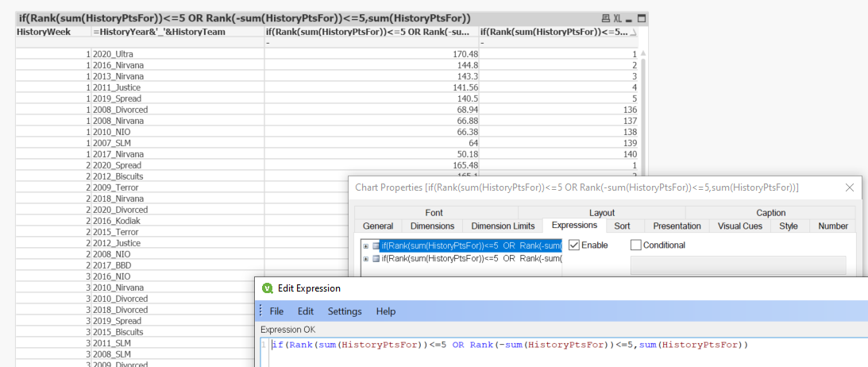Click the chart minimize icon in caption bar
868x367 pixels.
631,18
